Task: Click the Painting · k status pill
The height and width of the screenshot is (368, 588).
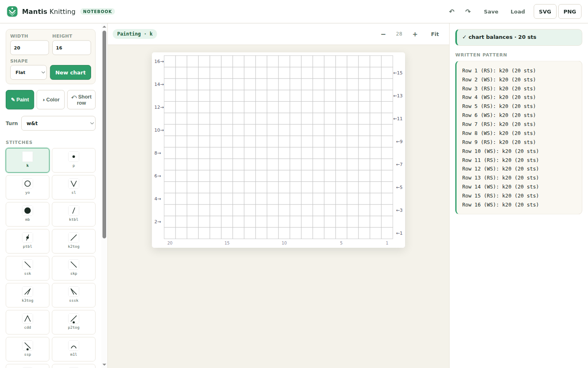Action: [135, 34]
